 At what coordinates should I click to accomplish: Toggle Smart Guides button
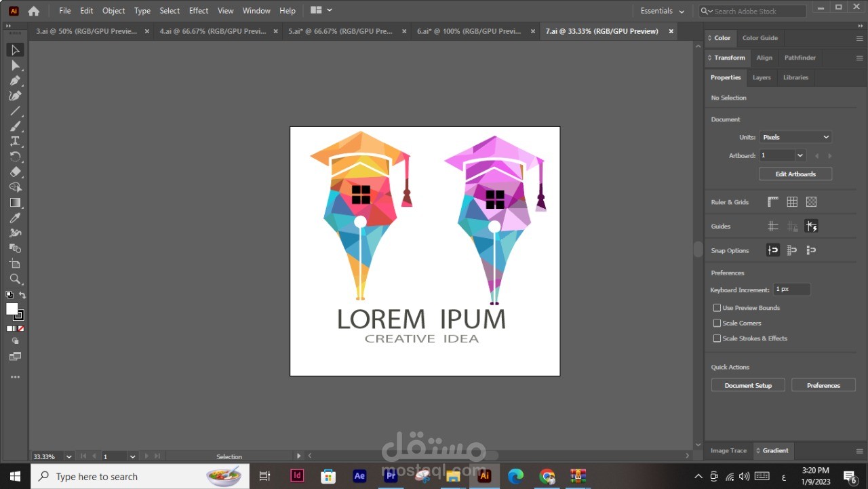coord(811,227)
